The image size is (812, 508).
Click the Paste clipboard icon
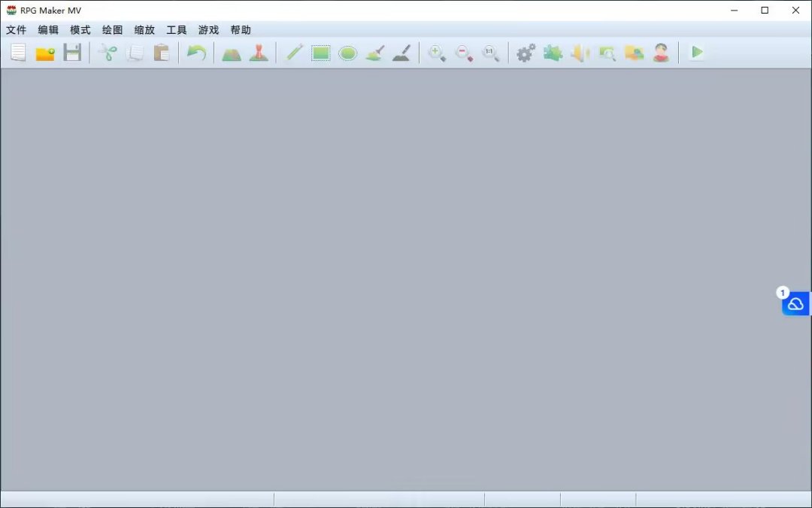(x=161, y=53)
